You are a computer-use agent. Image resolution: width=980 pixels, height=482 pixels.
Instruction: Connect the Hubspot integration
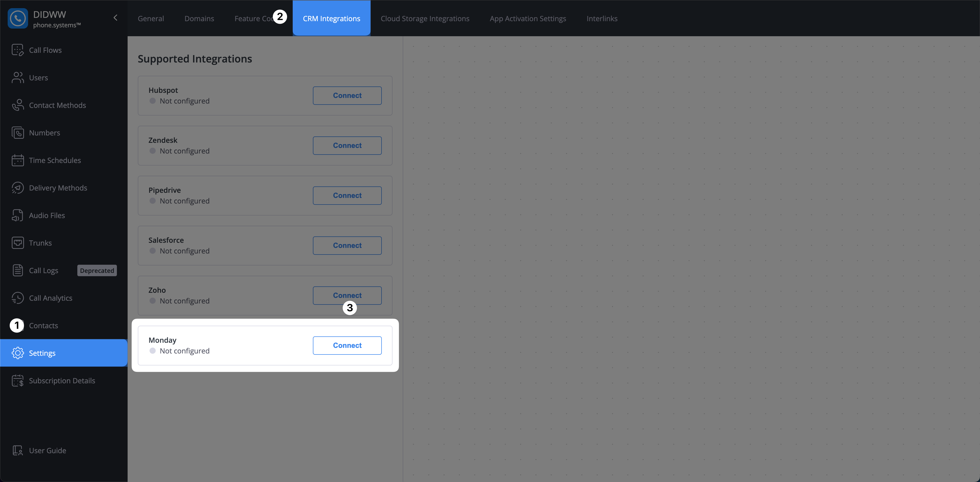coord(347,95)
